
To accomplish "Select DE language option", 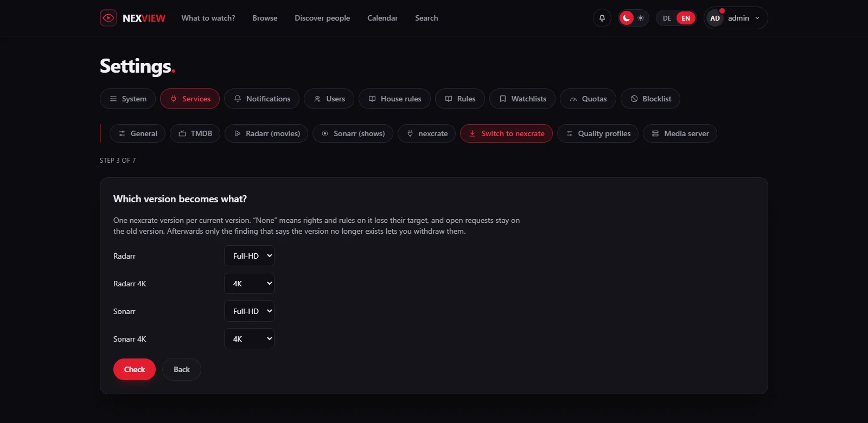I will (667, 18).
